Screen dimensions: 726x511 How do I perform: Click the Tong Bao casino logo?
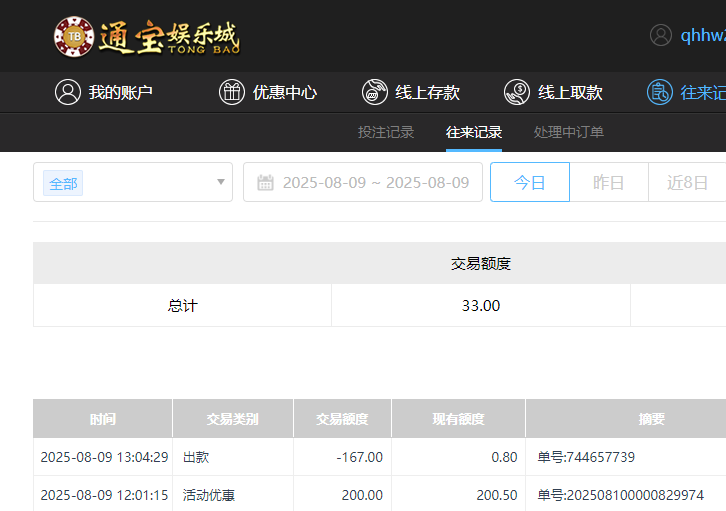coord(146,37)
